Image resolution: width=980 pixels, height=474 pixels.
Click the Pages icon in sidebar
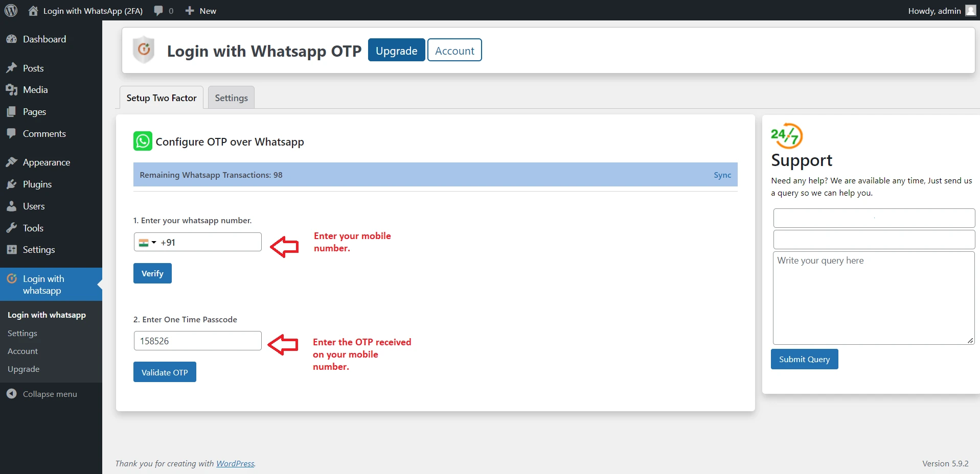coord(12,112)
